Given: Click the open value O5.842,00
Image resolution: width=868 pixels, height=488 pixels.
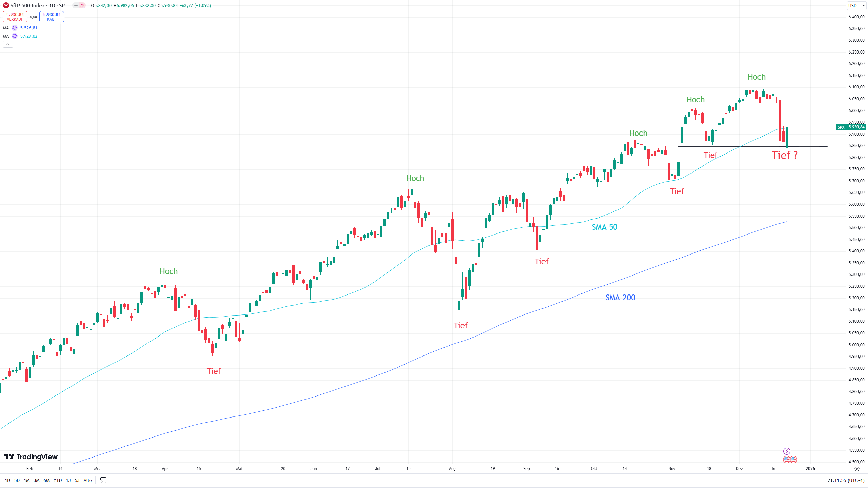Looking at the screenshot, I should click(x=101, y=6).
